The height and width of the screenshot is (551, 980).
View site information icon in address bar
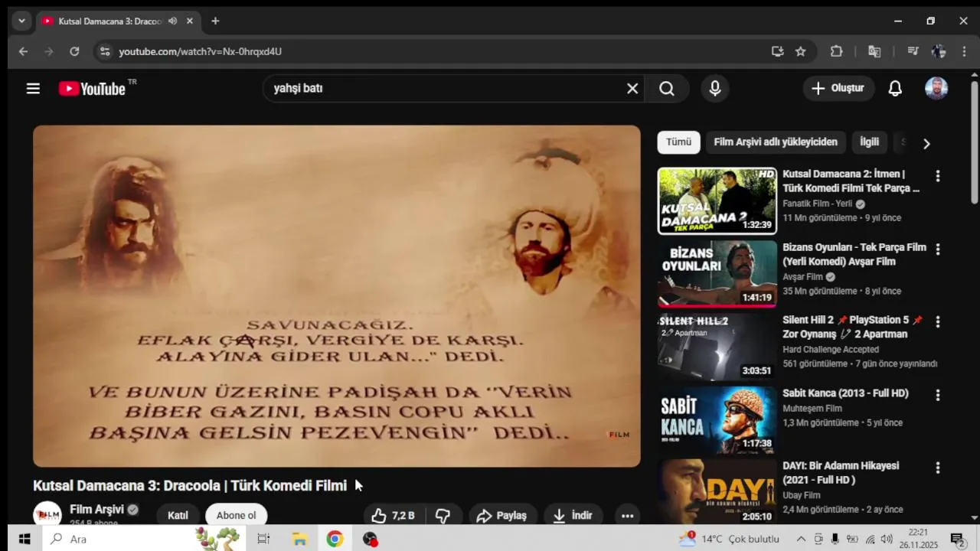(x=105, y=51)
